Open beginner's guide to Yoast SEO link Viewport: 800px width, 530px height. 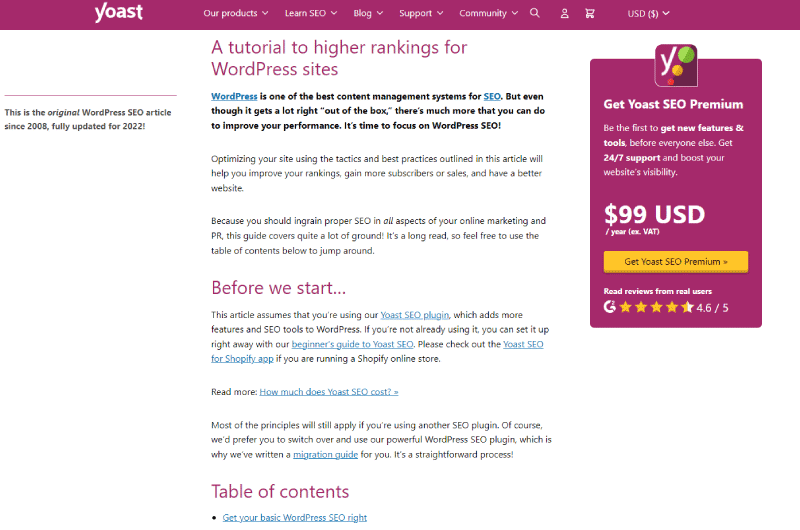(x=352, y=344)
